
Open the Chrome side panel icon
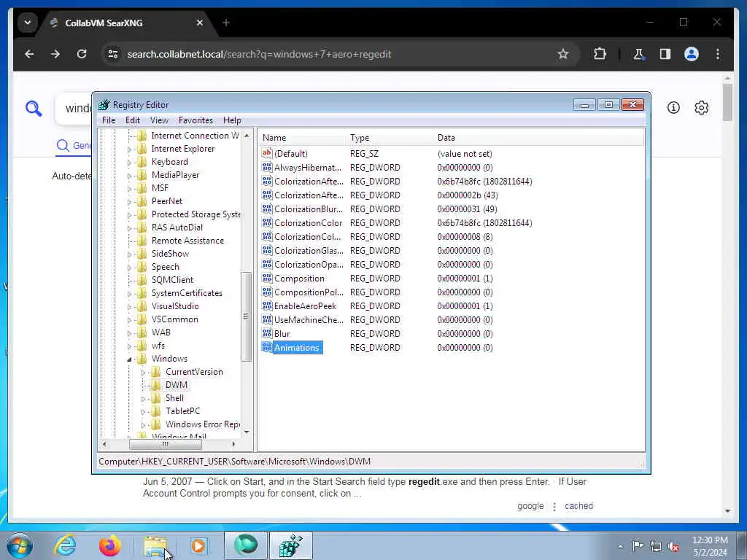point(665,54)
